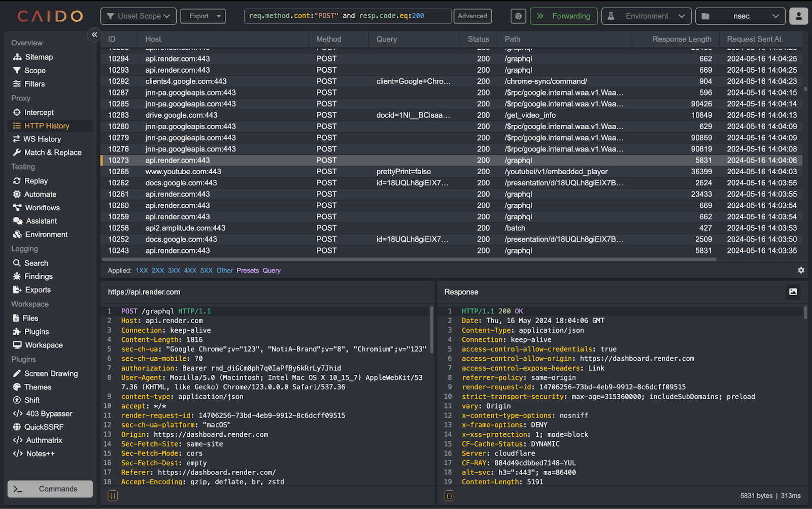This screenshot has height=509, width=812.
Task: Click the Status column header
Action: click(x=478, y=39)
